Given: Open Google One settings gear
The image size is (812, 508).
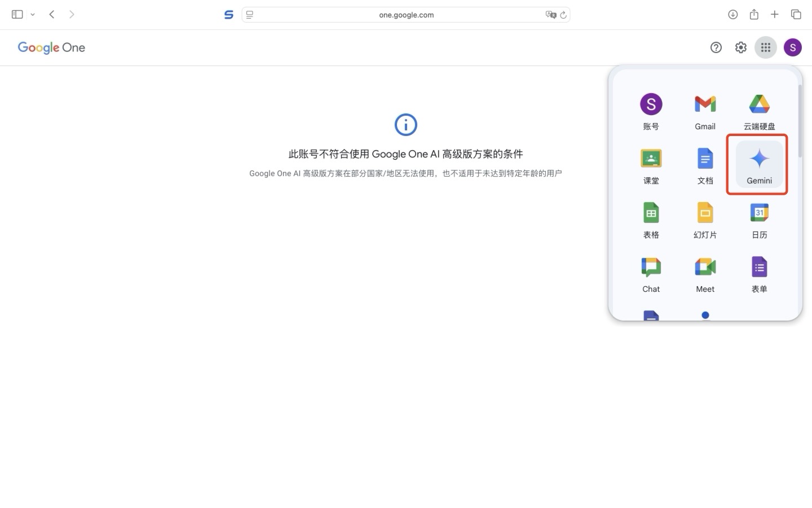Looking at the screenshot, I should click(740, 48).
